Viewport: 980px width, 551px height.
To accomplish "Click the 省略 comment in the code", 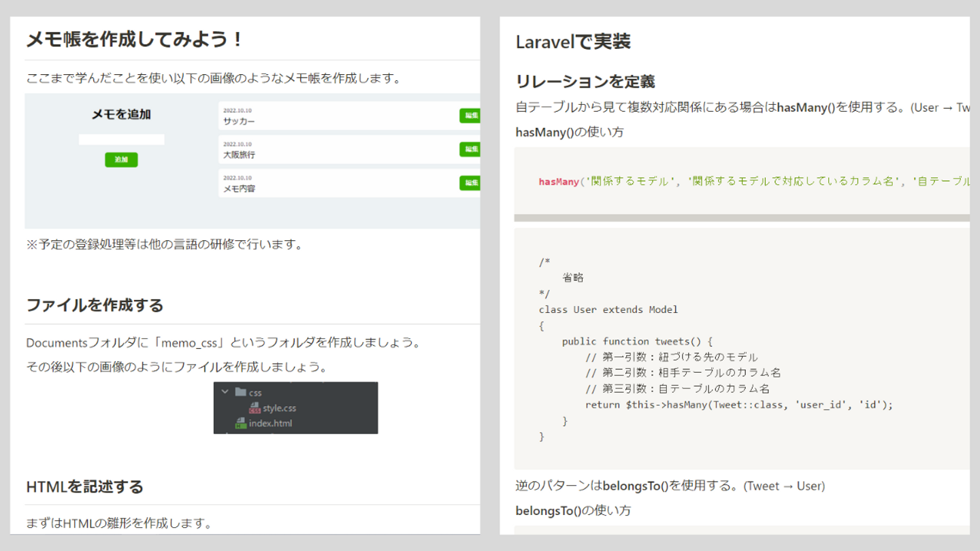I will 573,278.
